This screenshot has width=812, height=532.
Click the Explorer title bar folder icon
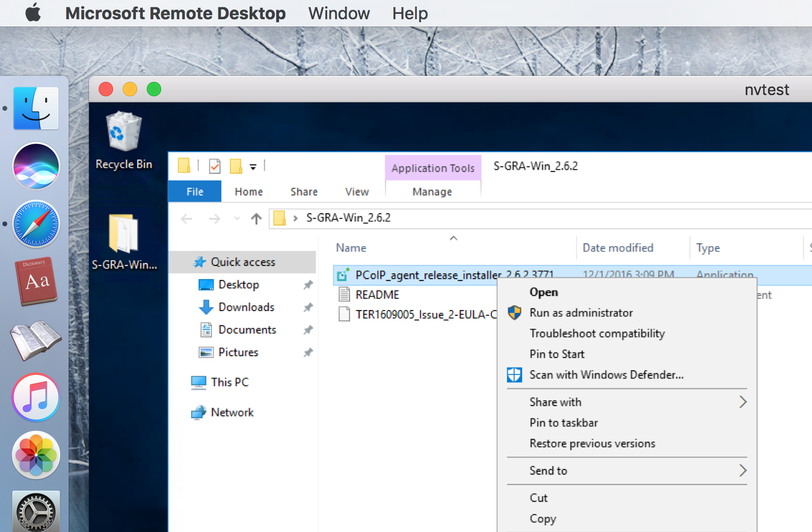[184, 166]
